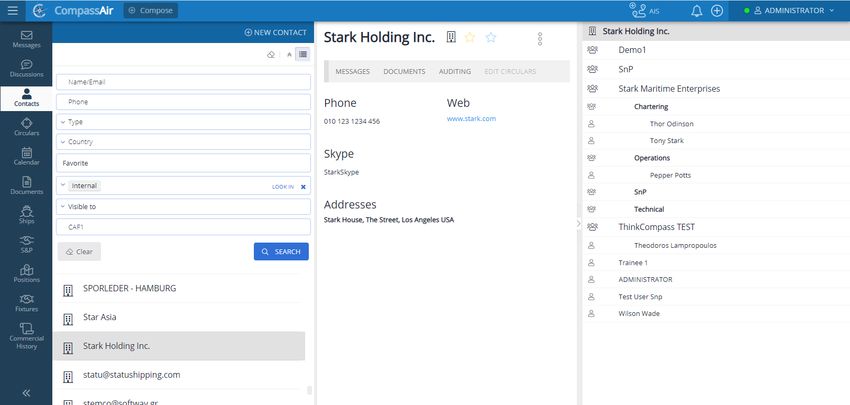850x405 pixels.
Task: Toggle the blue star
Action: point(491,37)
